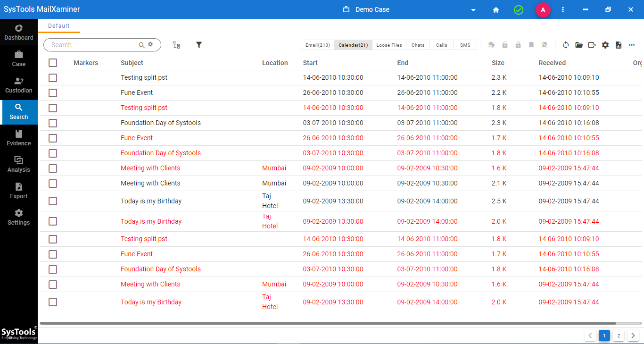
Task: Check the black Foundation Day of Systools checkbox
Action: (x=53, y=123)
